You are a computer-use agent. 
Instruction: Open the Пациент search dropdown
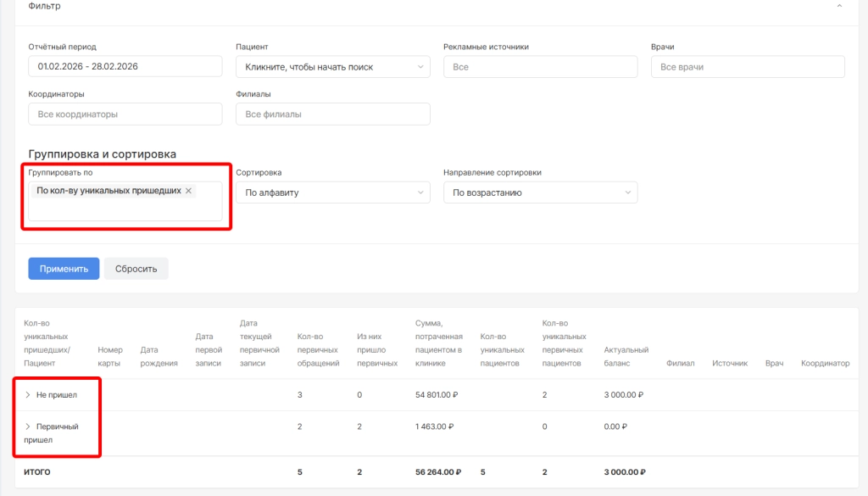(332, 67)
